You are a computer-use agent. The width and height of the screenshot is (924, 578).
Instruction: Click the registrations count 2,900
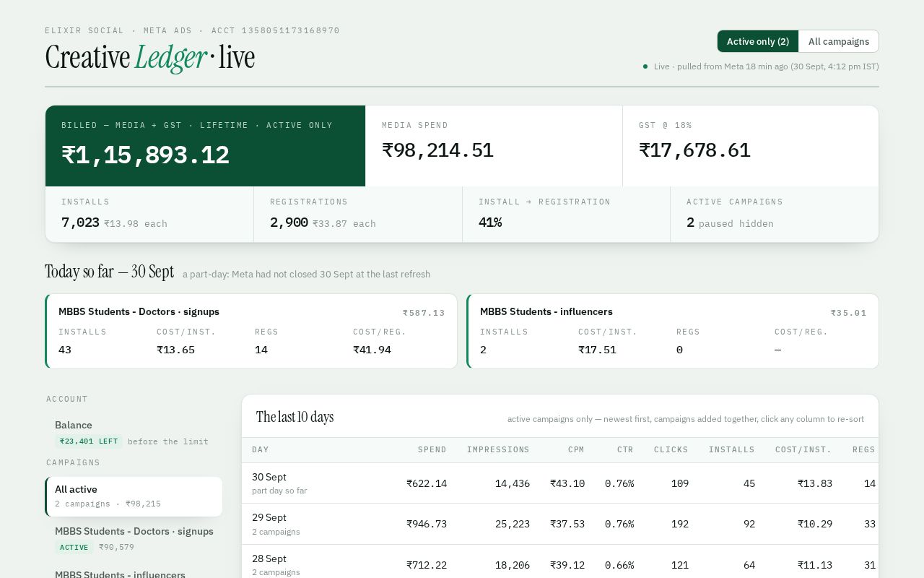pos(289,223)
